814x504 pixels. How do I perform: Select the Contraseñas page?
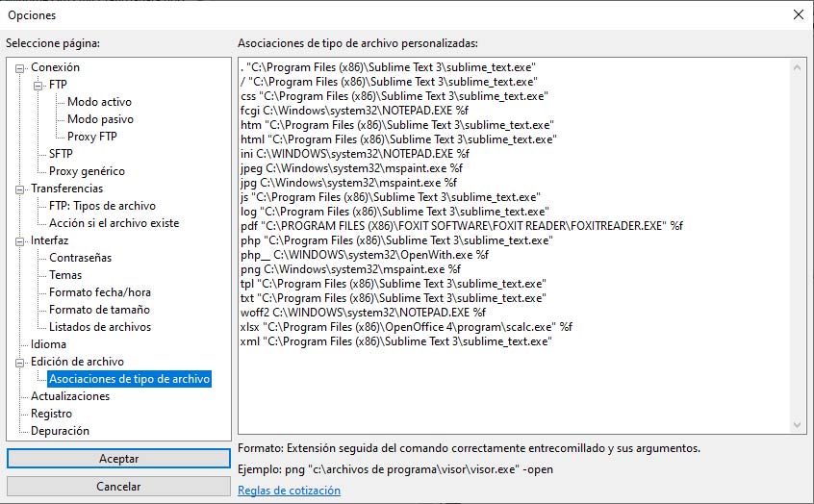(x=80, y=258)
